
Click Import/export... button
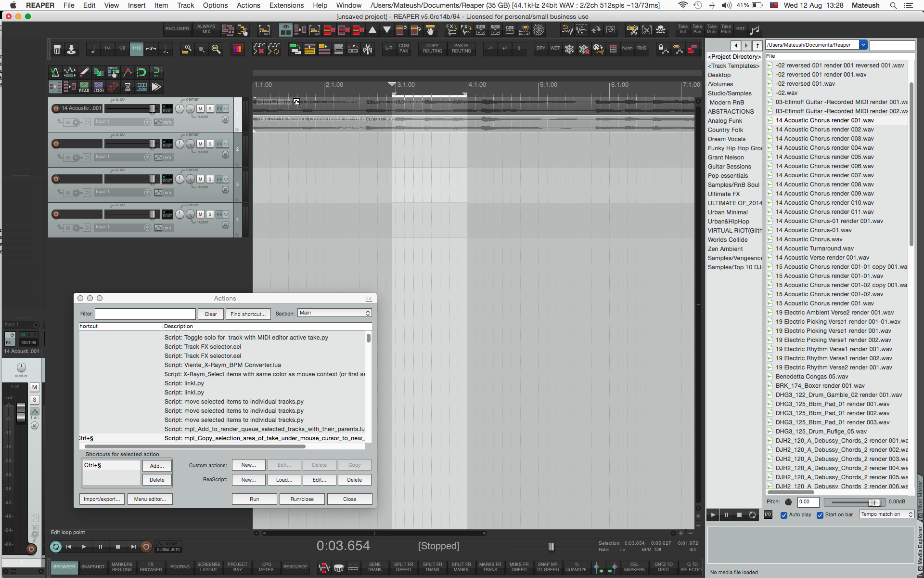coord(102,499)
